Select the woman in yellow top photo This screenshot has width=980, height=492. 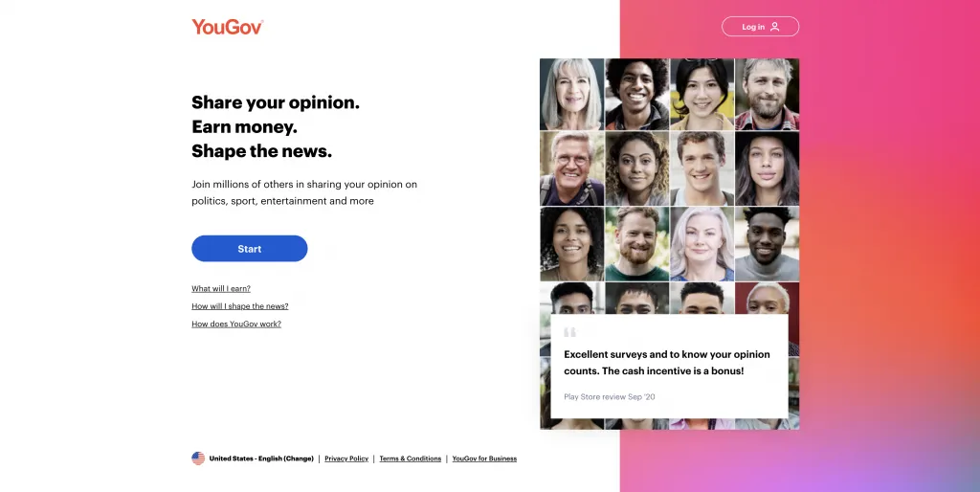(x=702, y=94)
